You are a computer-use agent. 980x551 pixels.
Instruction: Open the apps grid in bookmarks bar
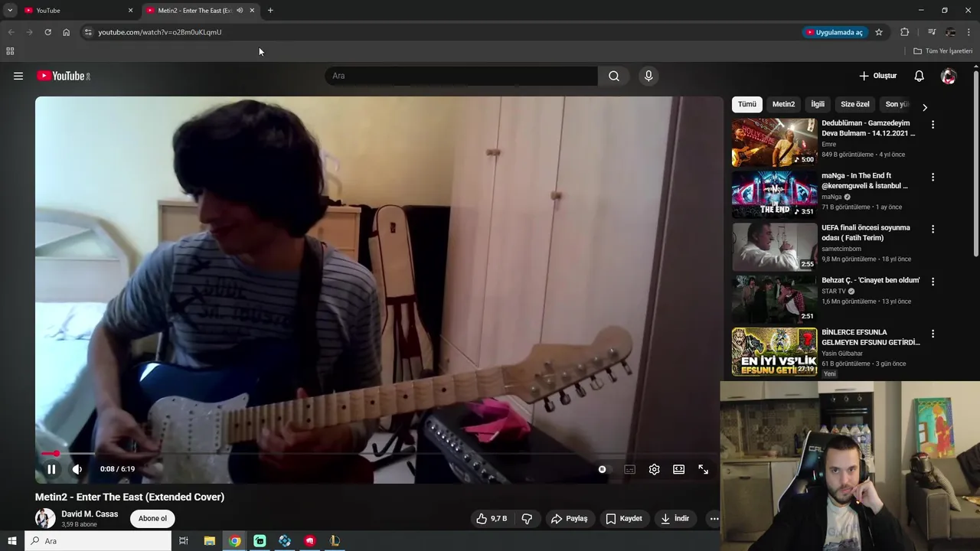[10, 51]
